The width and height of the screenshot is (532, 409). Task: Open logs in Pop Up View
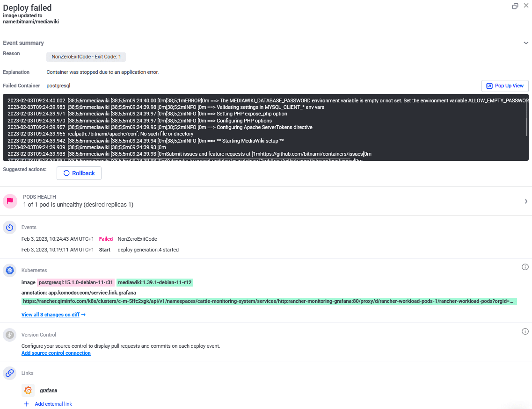point(505,86)
